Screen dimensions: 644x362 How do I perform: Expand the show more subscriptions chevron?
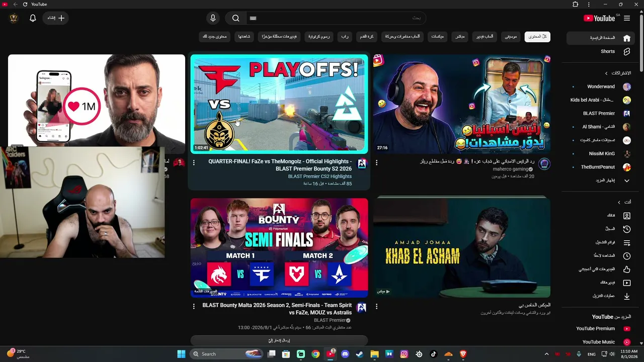pyautogui.click(x=627, y=180)
